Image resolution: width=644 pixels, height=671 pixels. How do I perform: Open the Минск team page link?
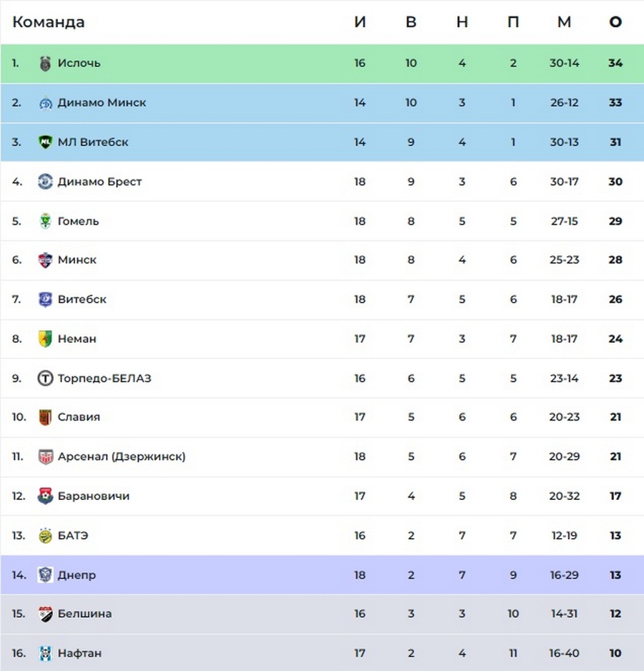(77, 260)
